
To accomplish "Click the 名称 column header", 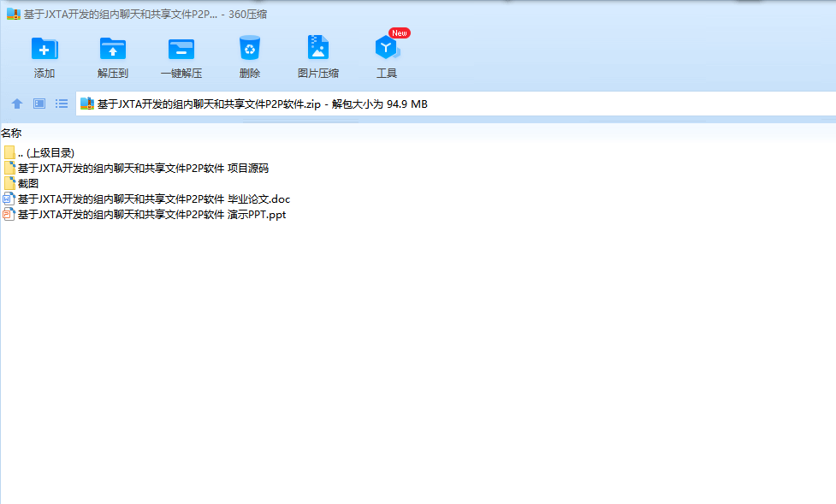I will [11, 133].
